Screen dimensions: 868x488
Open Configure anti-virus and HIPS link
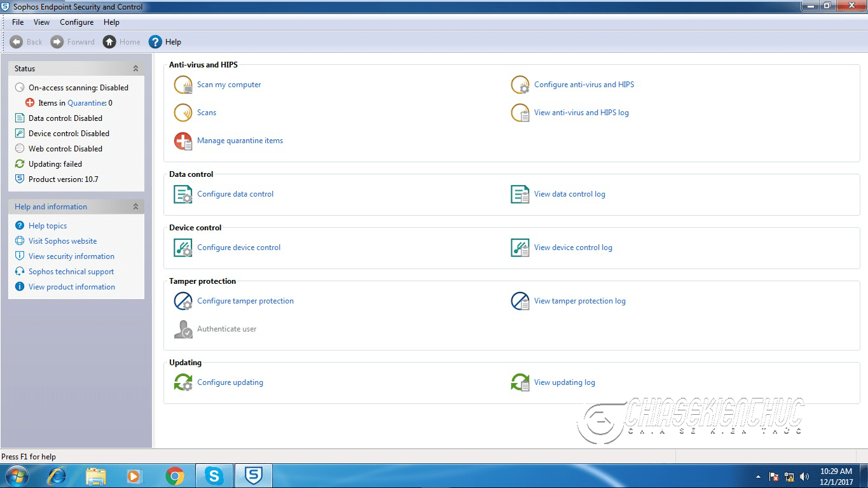(x=584, y=85)
